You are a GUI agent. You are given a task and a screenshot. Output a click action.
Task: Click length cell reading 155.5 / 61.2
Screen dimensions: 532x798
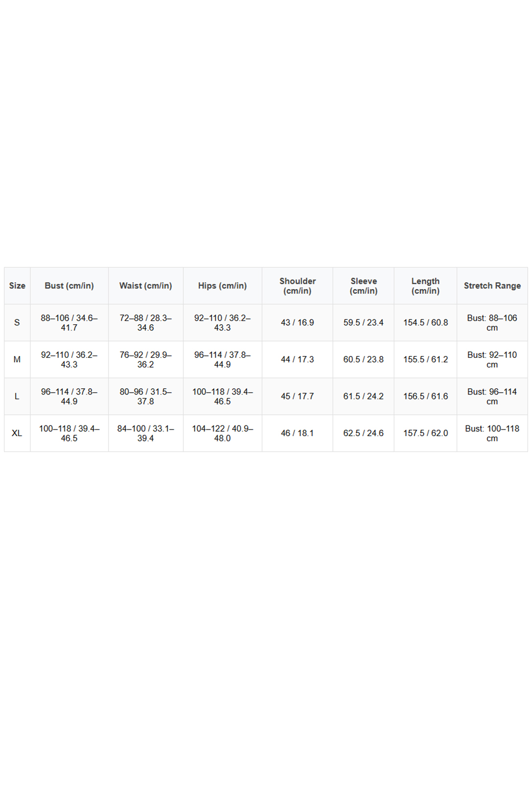pos(425,359)
